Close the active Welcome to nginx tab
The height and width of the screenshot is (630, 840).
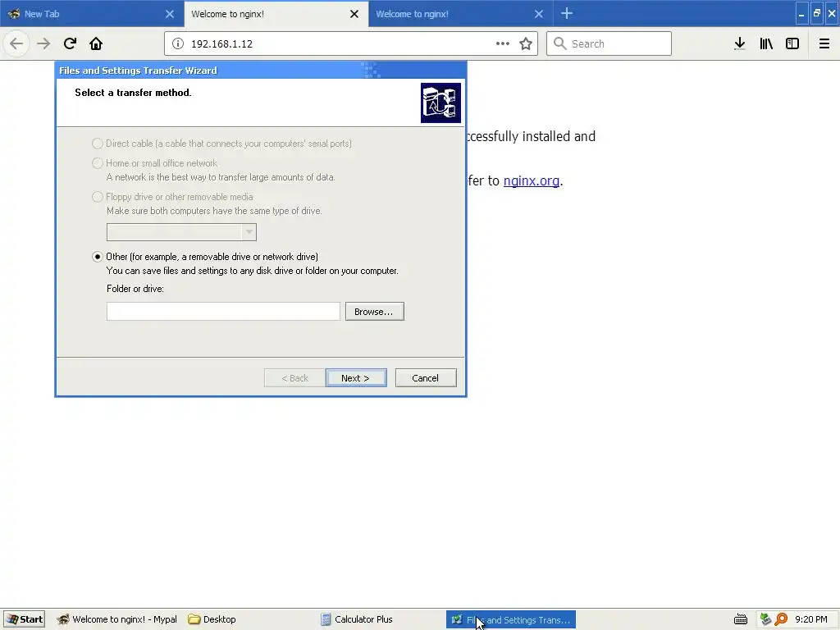tap(354, 14)
